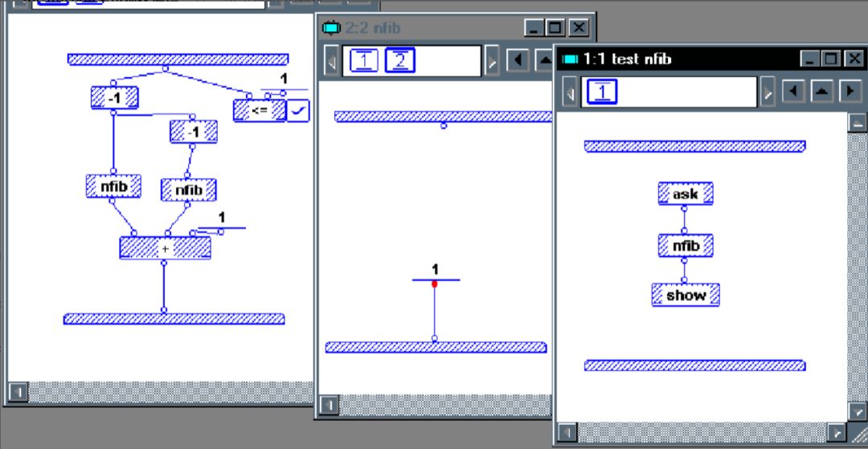Image resolution: width=868 pixels, height=449 pixels.
Task: Click the input bar above the first -1 operation
Action: [178, 59]
